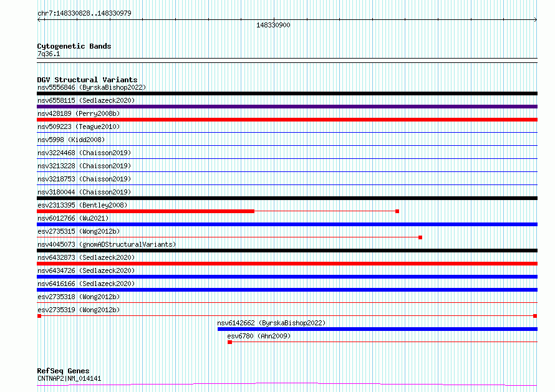Click the left red marker of esv2735319
The image size is (555, 392).
point(39,316)
